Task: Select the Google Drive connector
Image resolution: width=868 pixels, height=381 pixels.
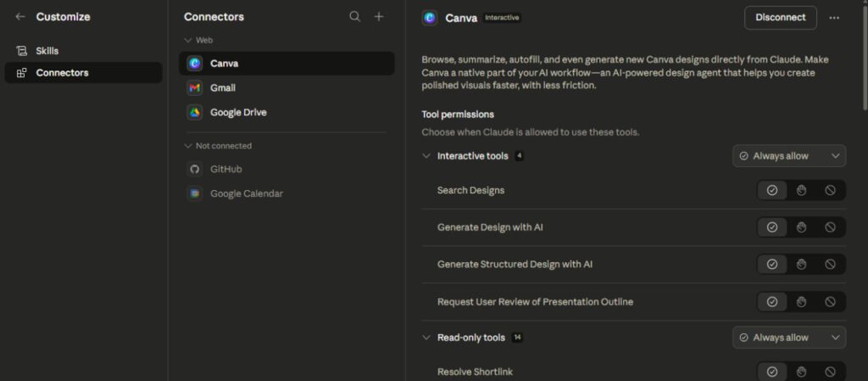Action: (x=238, y=113)
